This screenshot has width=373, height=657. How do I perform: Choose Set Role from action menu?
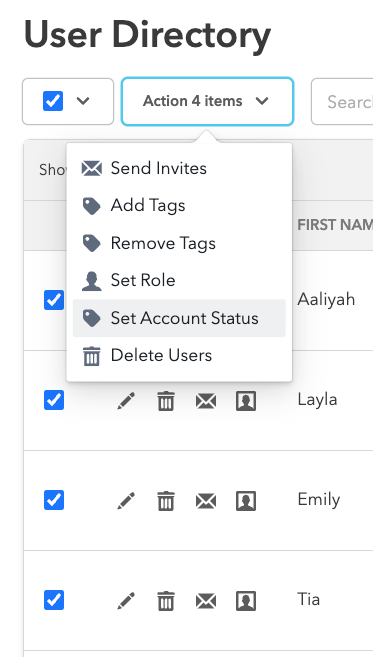click(179, 281)
